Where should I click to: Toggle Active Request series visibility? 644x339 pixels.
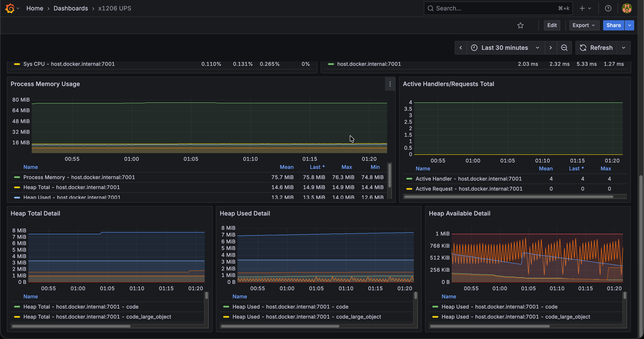[x=469, y=189]
